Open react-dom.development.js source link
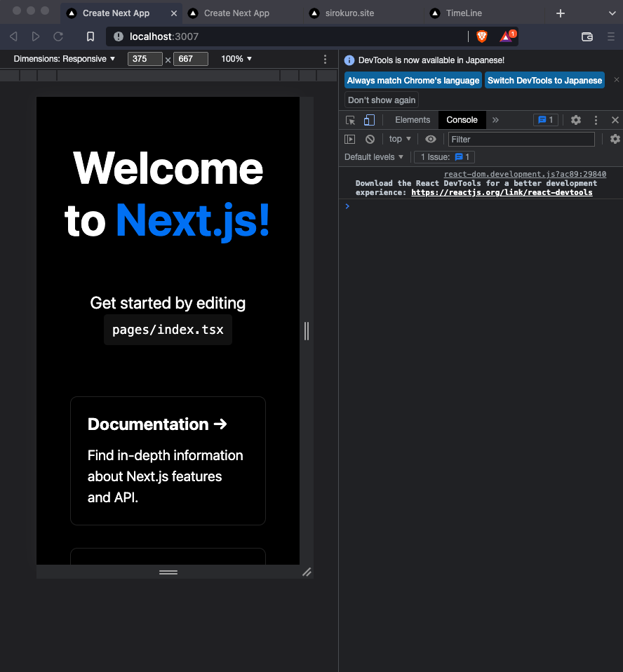Viewport: 623px width, 672px height. [x=525, y=174]
